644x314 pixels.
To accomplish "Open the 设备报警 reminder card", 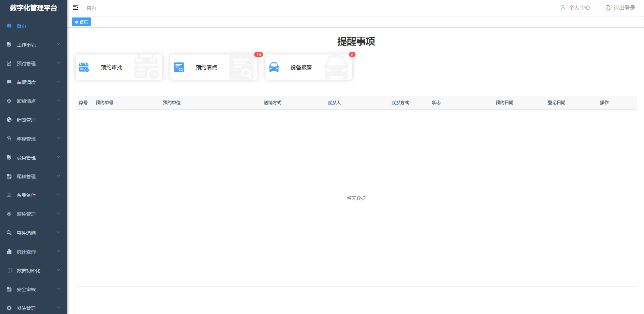I will (309, 67).
